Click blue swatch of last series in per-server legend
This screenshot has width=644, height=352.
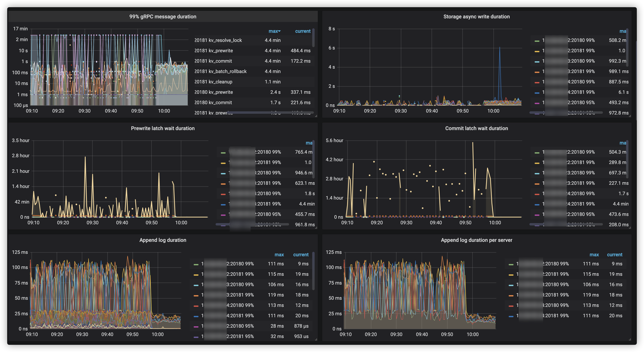tap(511, 316)
